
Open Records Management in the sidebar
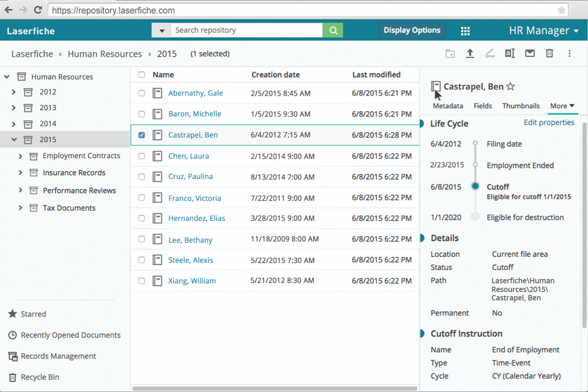(x=52, y=356)
